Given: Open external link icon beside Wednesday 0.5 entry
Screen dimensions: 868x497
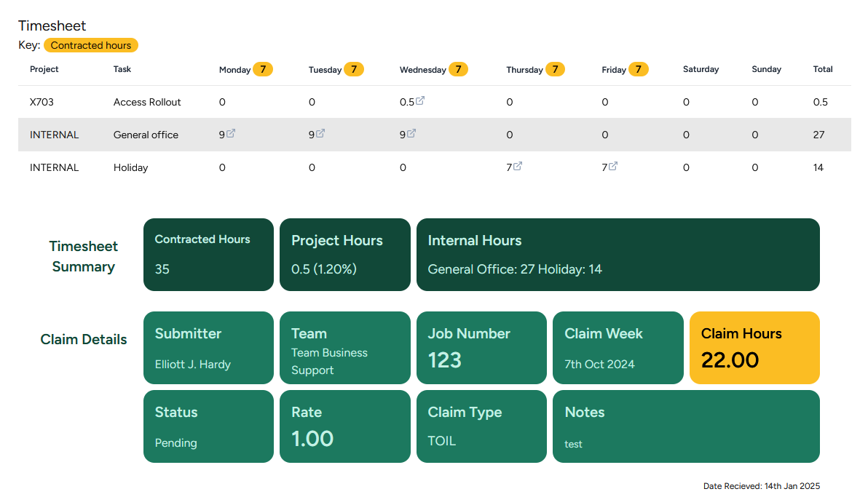Looking at the screenshot, I should pos(420,100).
